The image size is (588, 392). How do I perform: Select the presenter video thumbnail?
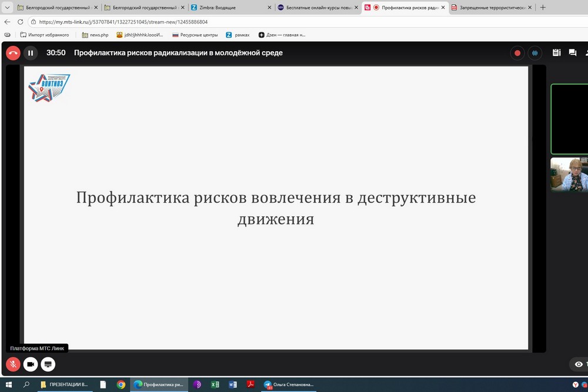tap(569, 175)
